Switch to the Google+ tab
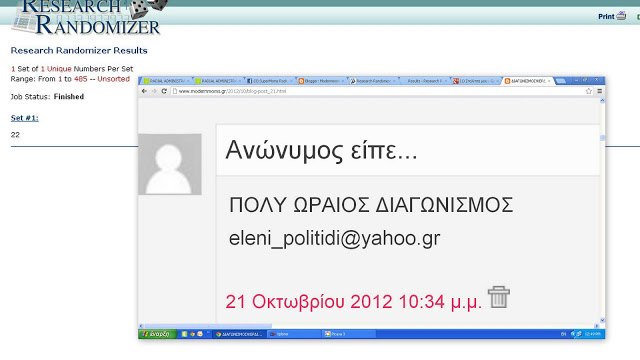The height and width of the screenshot is (360, 640). 476,81
